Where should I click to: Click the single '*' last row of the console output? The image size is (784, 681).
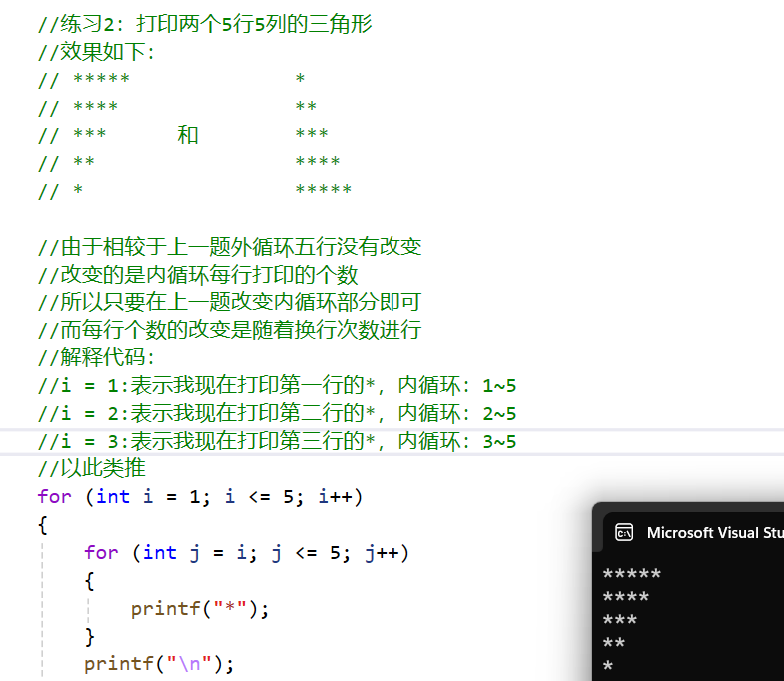click(608, 666)
